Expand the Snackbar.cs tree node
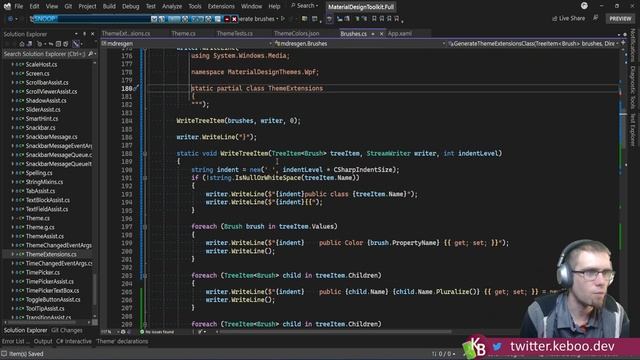This screenshot has width=640, height=360. pos(12,128)
